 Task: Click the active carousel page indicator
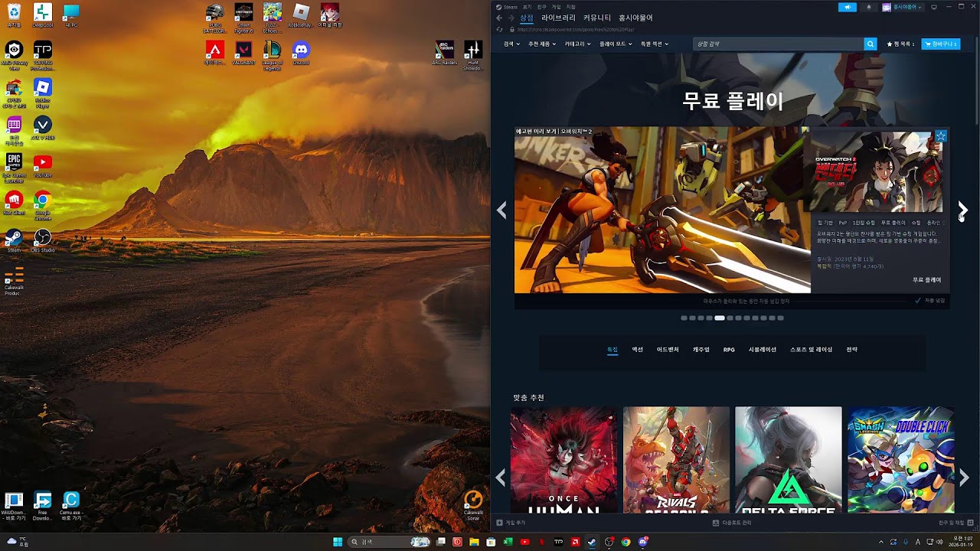720,318
